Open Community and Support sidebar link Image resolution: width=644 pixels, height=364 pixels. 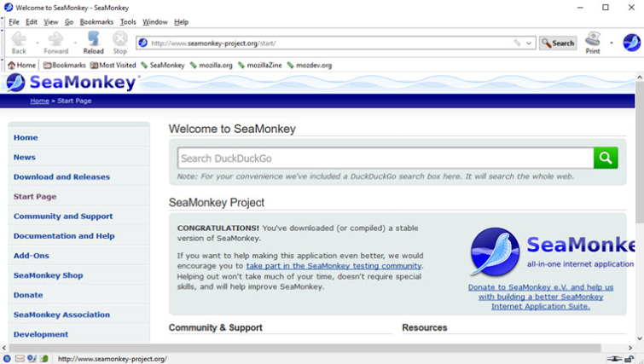(63, 217)
